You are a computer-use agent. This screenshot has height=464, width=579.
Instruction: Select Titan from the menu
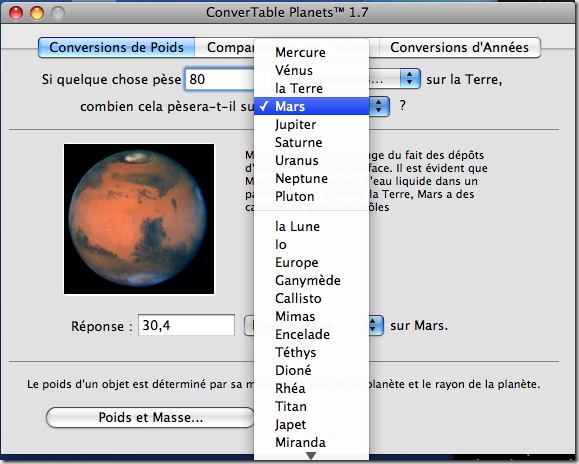311,407
